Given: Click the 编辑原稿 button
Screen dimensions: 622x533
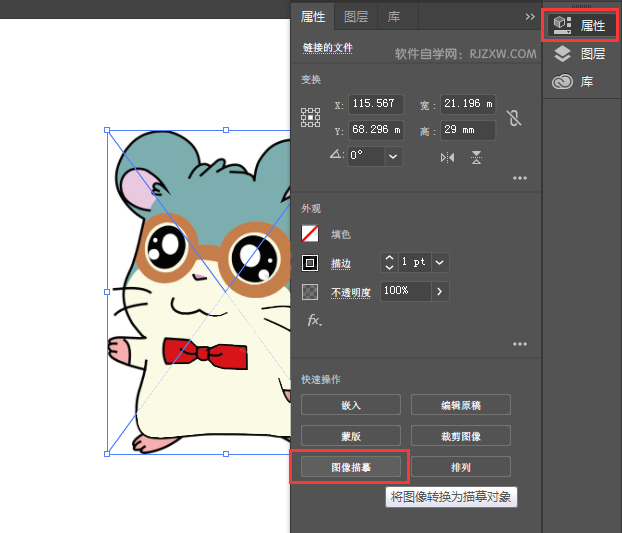Looking at the screenshot, I should 461,405.
